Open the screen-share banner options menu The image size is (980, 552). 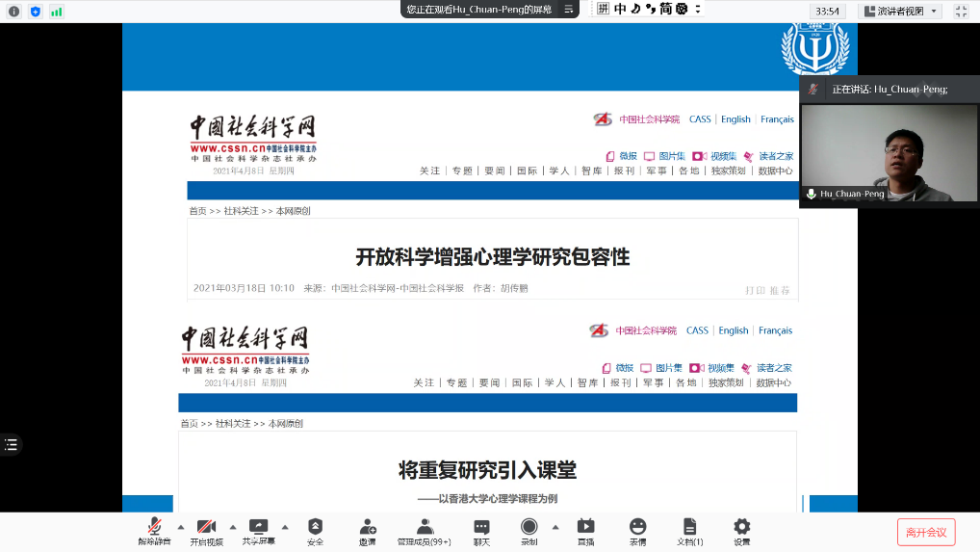569,10
